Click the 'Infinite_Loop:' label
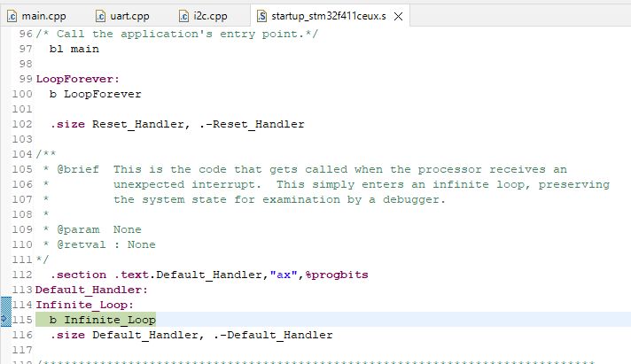 [x=84, y=305]
